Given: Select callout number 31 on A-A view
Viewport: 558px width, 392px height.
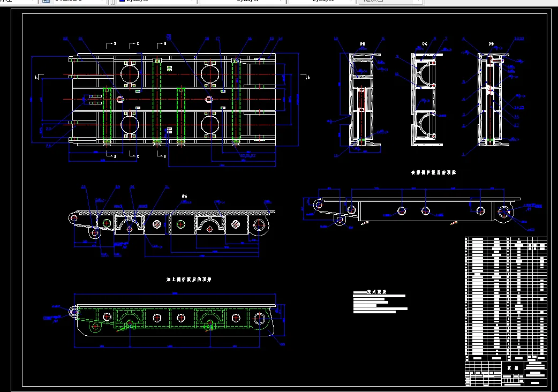Looking at the screenshot, I should tap(167, 187).
